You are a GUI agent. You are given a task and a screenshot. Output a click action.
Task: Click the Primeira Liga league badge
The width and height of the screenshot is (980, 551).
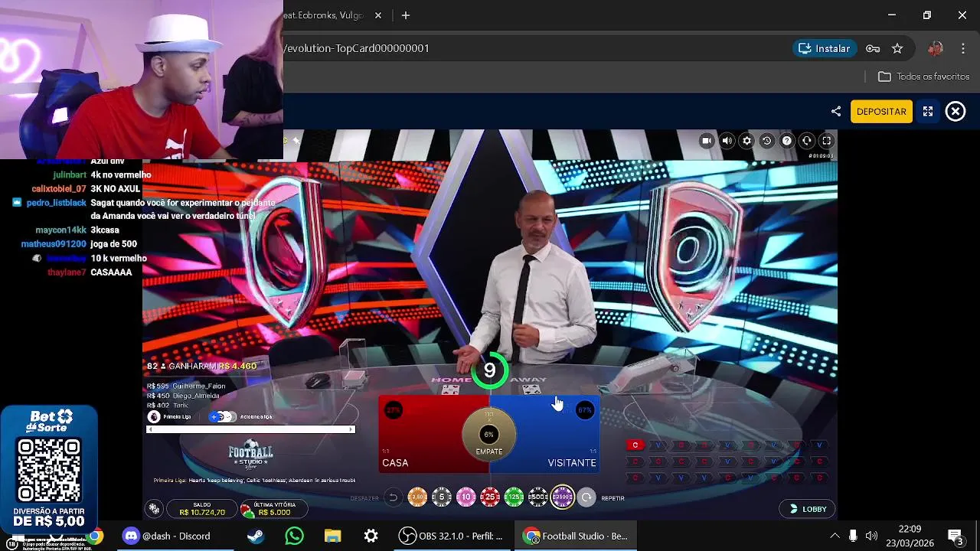pyautogui.click(x=154, y=417)
